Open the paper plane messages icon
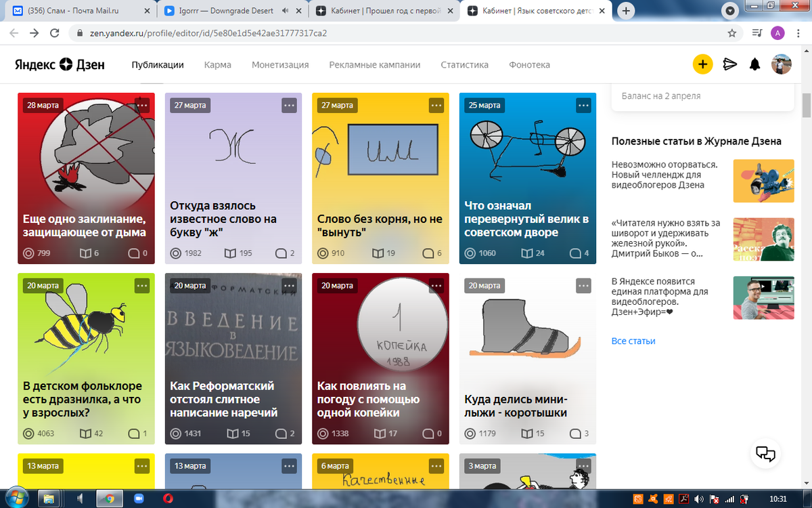 pos(729,64)
